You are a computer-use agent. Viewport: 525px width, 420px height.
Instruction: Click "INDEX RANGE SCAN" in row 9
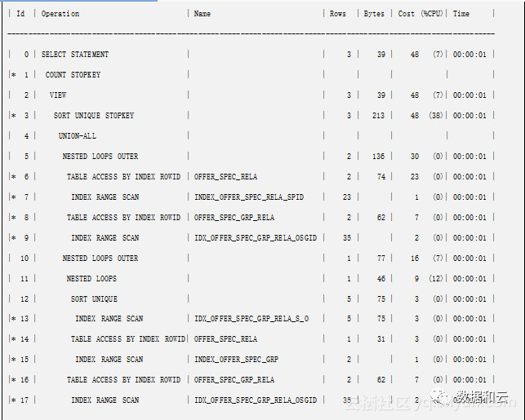pos(105,238)
